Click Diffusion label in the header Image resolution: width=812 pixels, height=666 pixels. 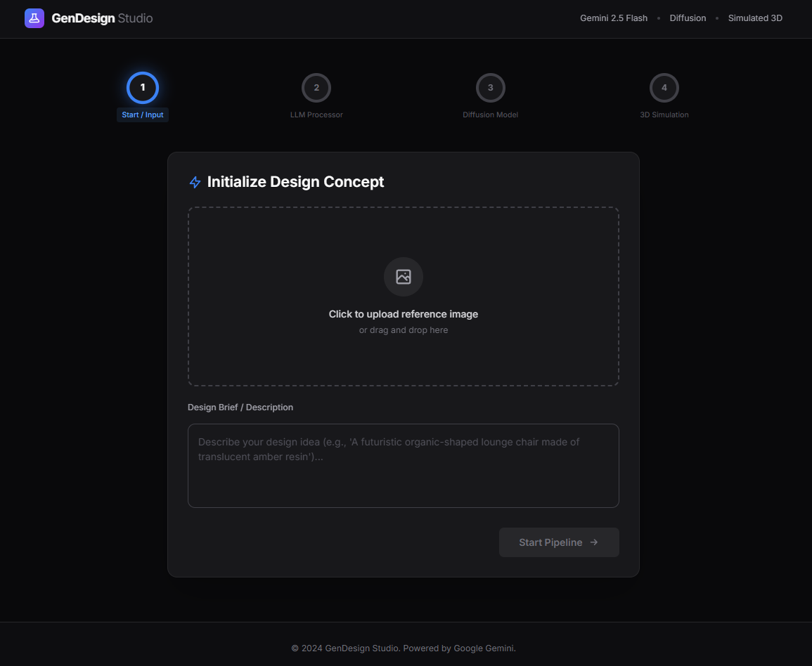pos(688,18)
